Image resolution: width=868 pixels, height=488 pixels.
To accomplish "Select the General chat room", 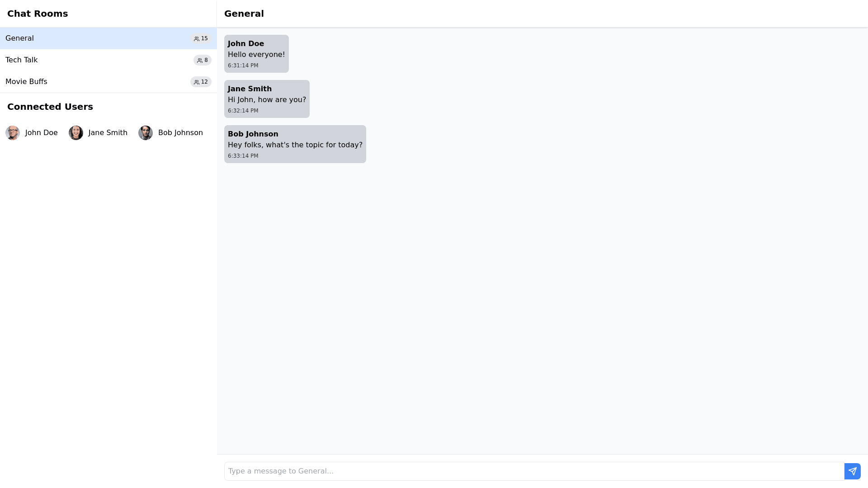I will [x=20, y=38].
